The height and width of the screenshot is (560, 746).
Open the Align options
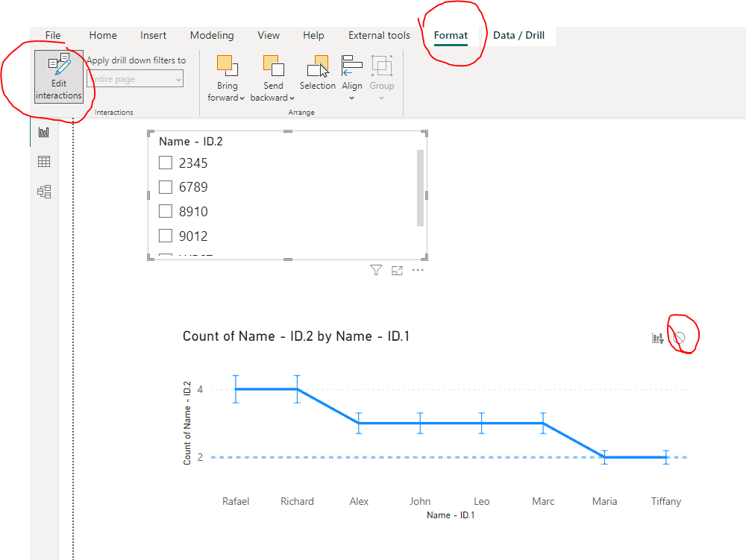pos(351,78)
